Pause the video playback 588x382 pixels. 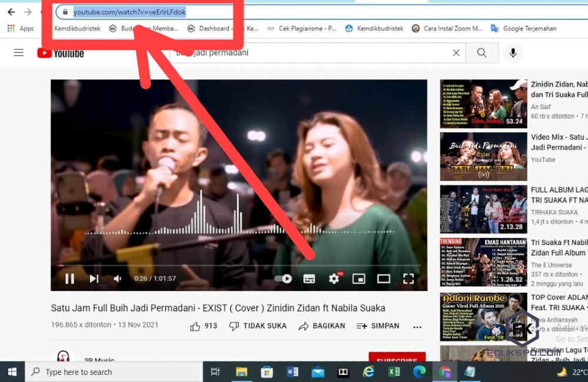pos(69,279)
